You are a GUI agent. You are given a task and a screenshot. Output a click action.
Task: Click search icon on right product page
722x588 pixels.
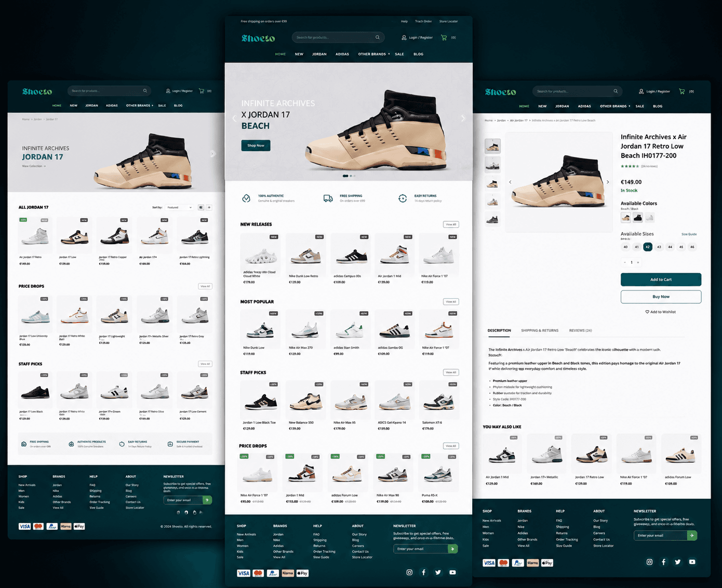pyautogui.click(x=616, y=91)
